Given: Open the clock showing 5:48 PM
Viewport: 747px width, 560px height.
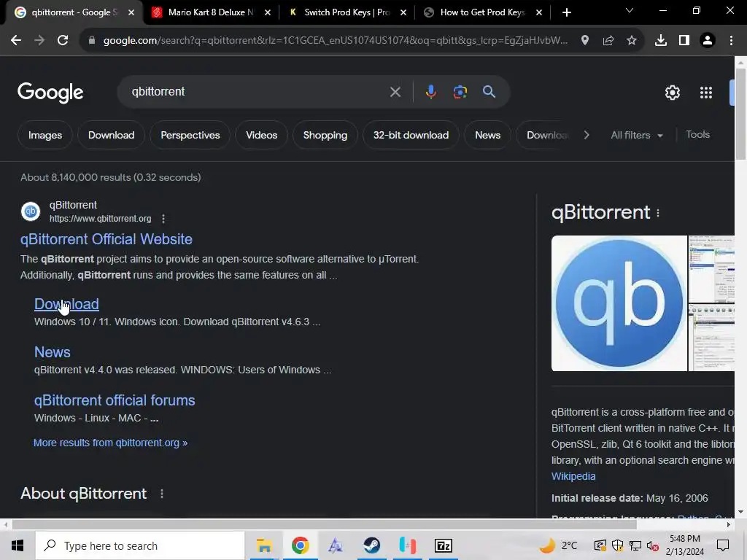Looking at the screenshot, I should pos(684,545).
